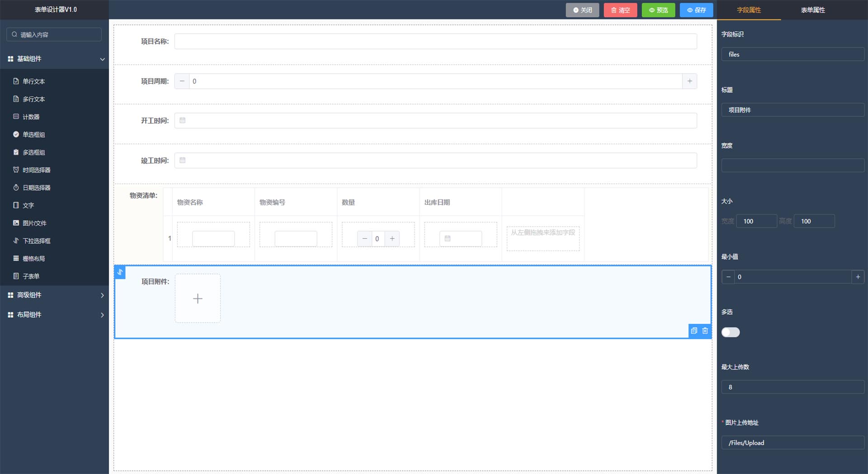
Task: Toggle the 多选 switch
Action: [730, 332]
